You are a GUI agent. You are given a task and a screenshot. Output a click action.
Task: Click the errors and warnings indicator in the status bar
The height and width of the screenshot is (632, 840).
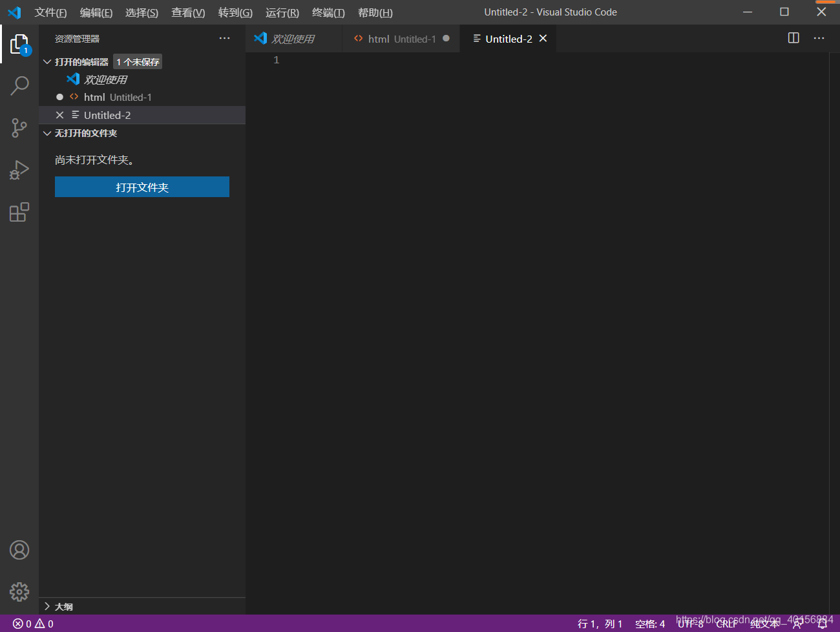(x=33, y=624)
